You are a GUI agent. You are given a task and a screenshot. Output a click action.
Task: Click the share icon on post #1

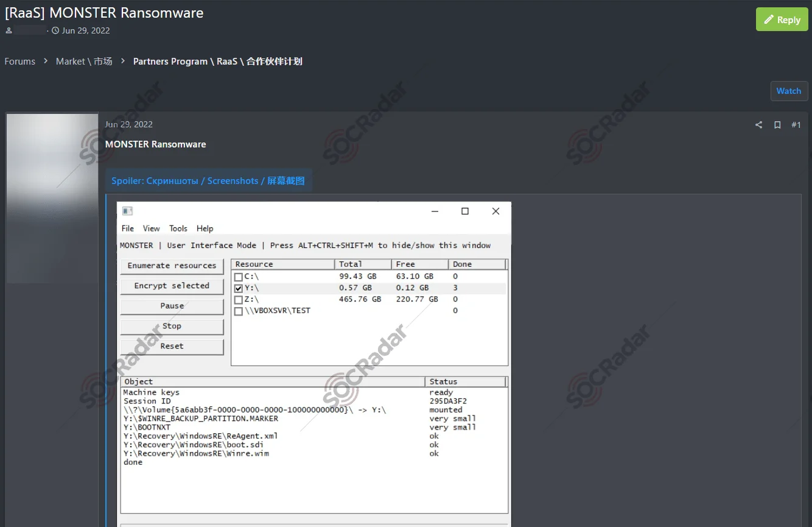click(x=758, y=125)
